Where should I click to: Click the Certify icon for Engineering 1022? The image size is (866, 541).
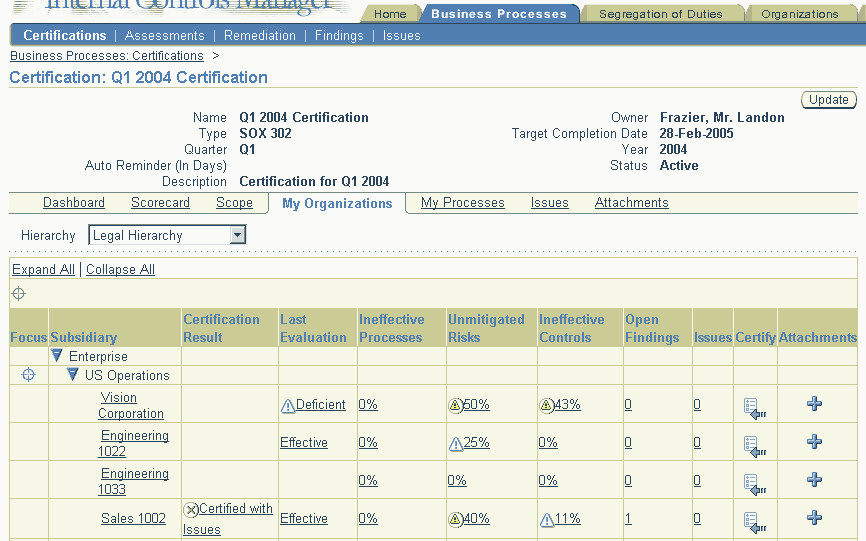(x=754, y=446)
